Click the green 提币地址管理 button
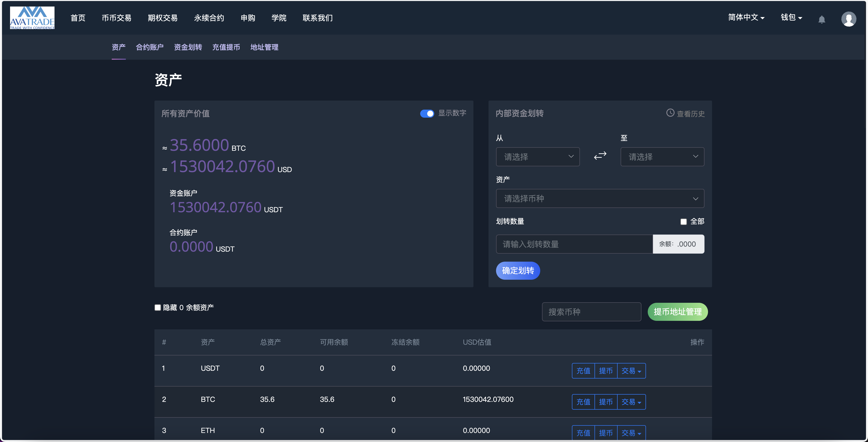 (678, 312)
